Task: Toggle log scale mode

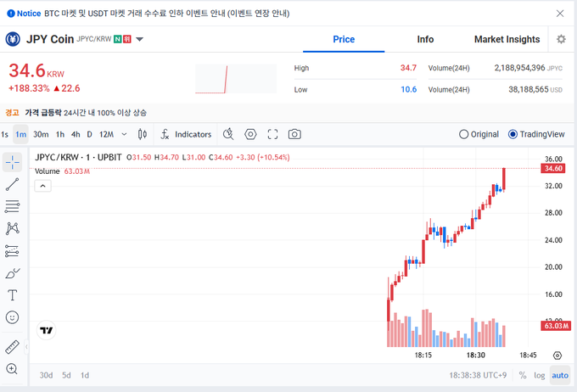Action: tap(539, 375)
